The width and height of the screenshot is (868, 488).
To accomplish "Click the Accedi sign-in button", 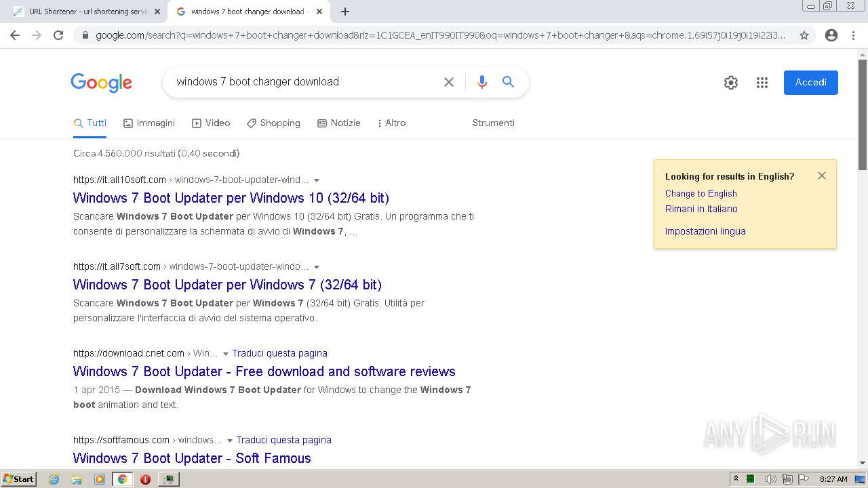I will coord(811,83).
